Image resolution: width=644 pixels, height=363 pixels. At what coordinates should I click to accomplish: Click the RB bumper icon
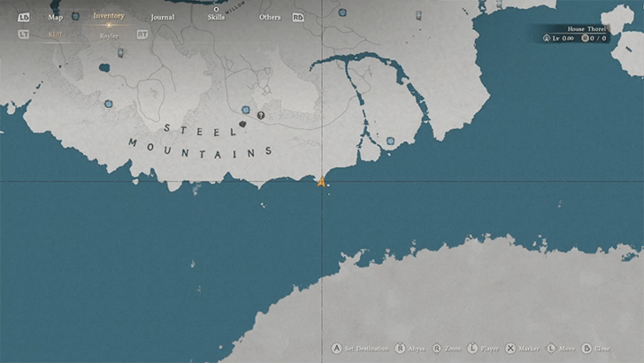click(x=298, y=18)
